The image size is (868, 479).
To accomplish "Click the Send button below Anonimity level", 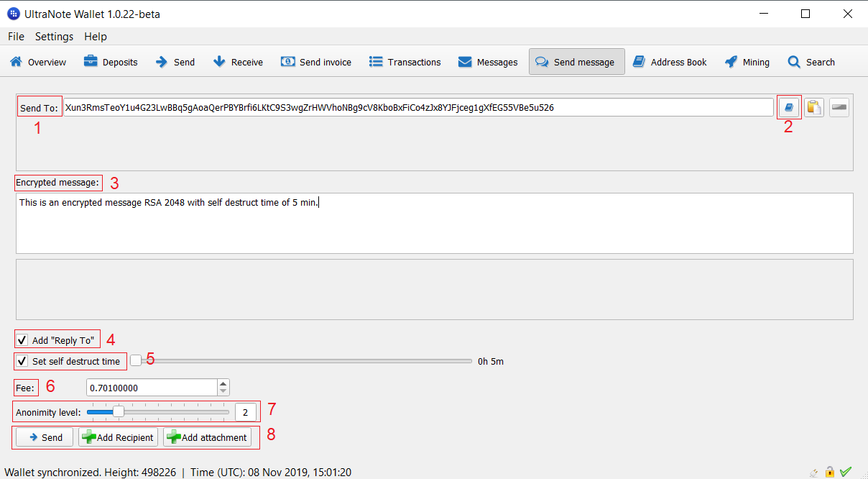I will click(45, 437).
